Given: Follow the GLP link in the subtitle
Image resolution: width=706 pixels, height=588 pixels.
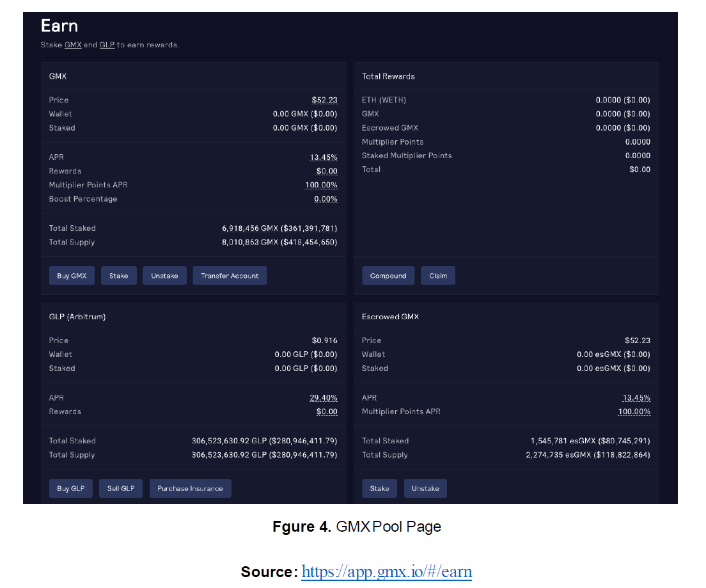Looking at the screenshot, I should point(107,45).
